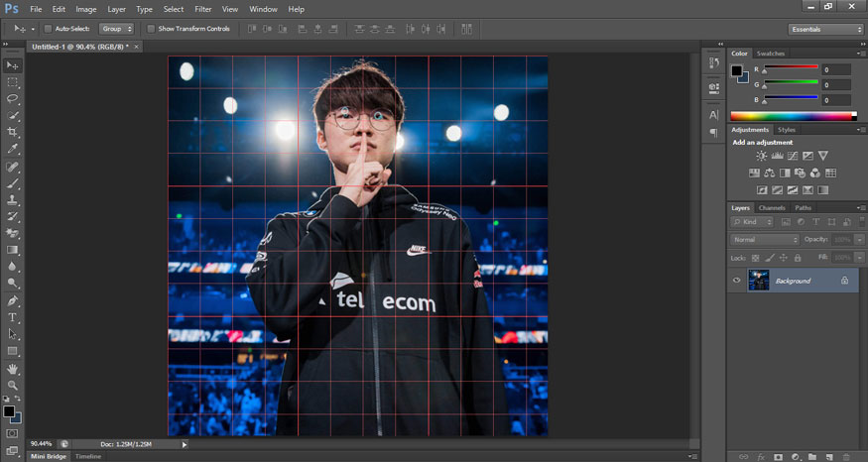The image size is (868, 462).
Task: Switch to the Swatches tab
Action: click(771, 54)
